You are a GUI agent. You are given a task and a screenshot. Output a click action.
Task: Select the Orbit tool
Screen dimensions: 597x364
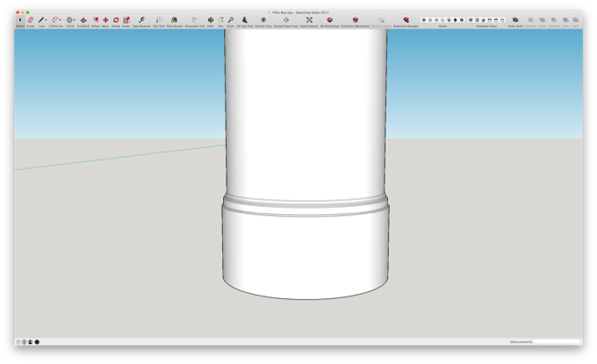(x=210, y=20)
